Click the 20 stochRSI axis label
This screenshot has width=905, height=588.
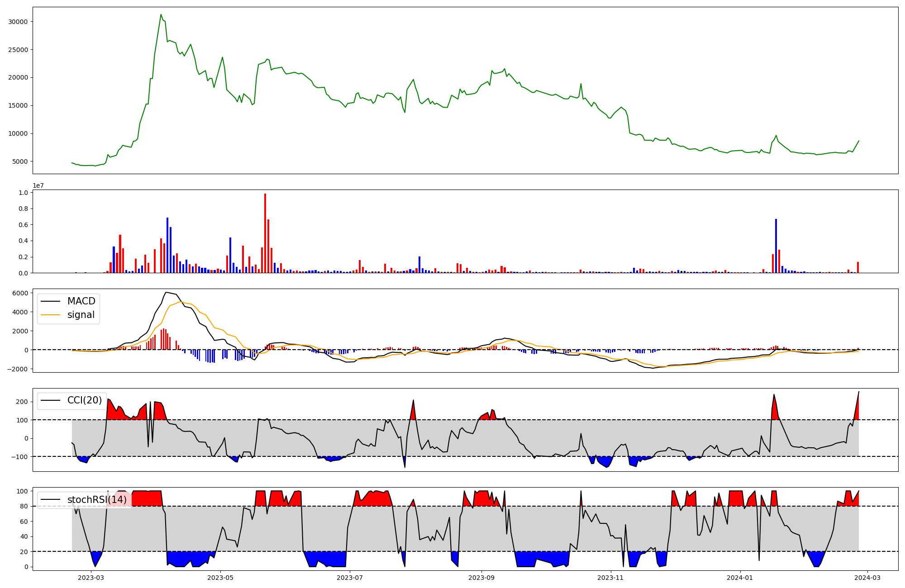tap(24, 552)
